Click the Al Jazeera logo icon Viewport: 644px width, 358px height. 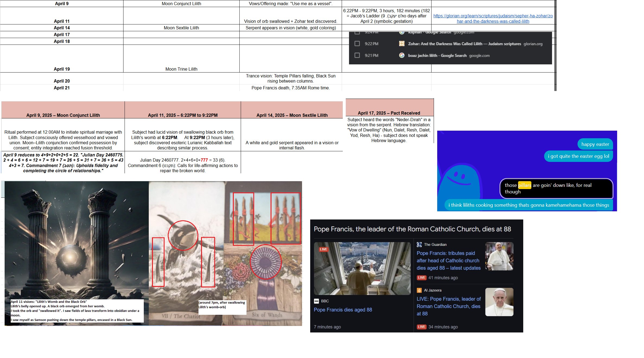point(419,290)
